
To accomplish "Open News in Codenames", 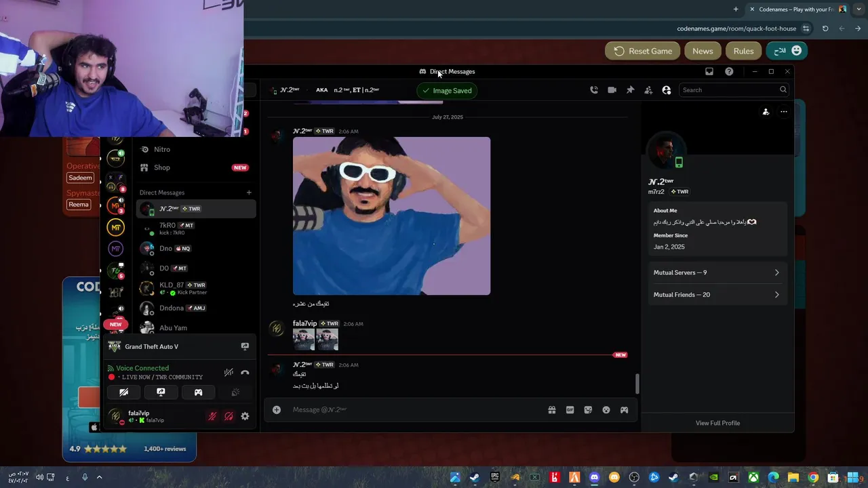I will 703,51.
